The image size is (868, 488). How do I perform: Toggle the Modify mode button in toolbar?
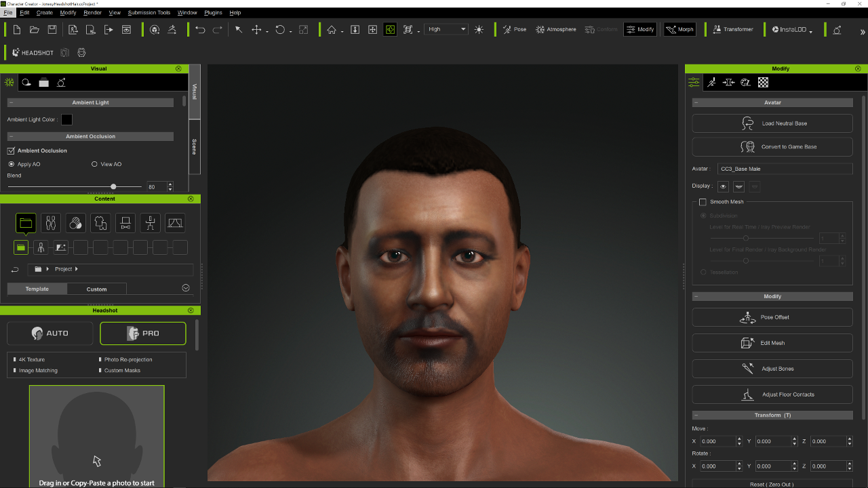pyautogui.click(x=640, y=29)
